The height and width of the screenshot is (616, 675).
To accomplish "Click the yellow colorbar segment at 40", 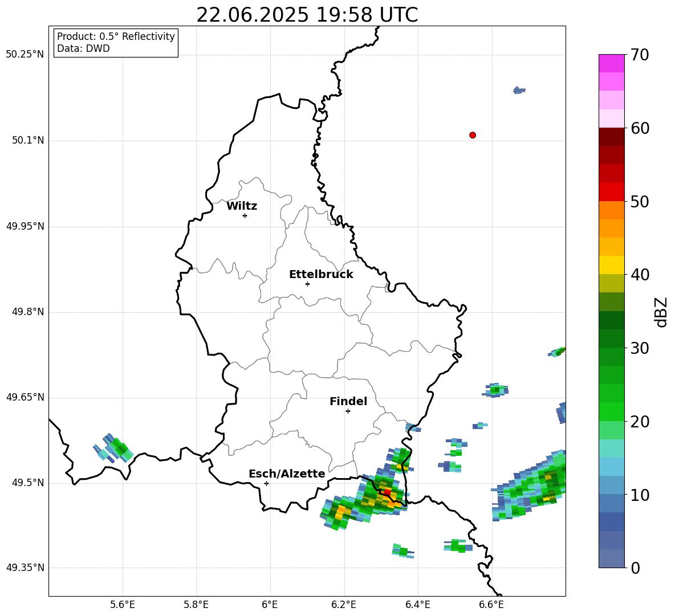I will (x=611, y=265).
